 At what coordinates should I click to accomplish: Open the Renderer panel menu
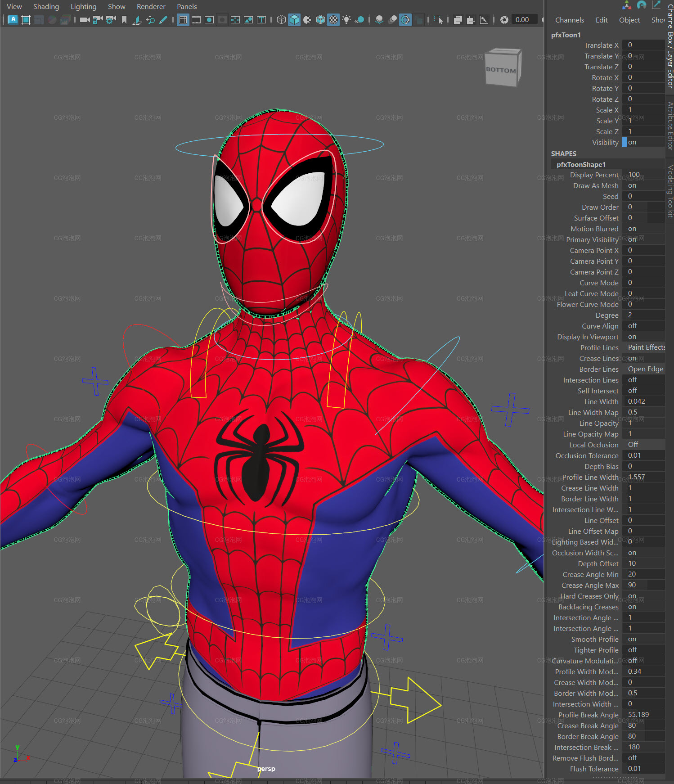(x=151, y=6)
